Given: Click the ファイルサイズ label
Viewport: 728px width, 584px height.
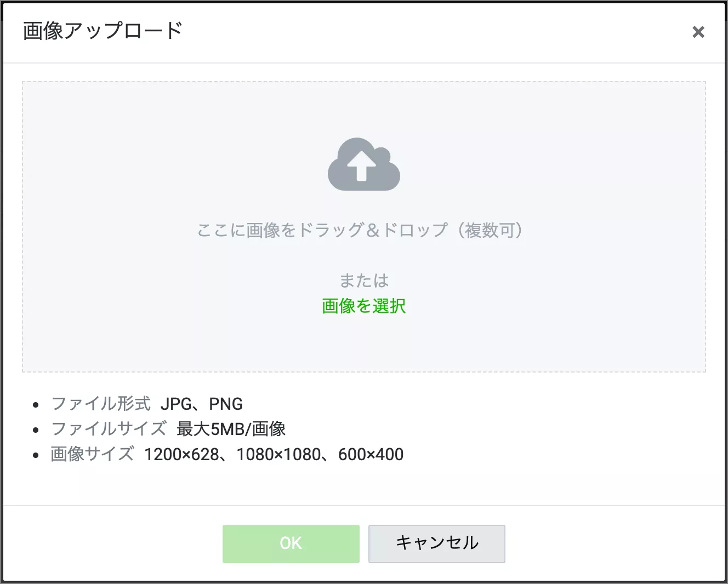Looking at the screenshot, I should [109, 429].
